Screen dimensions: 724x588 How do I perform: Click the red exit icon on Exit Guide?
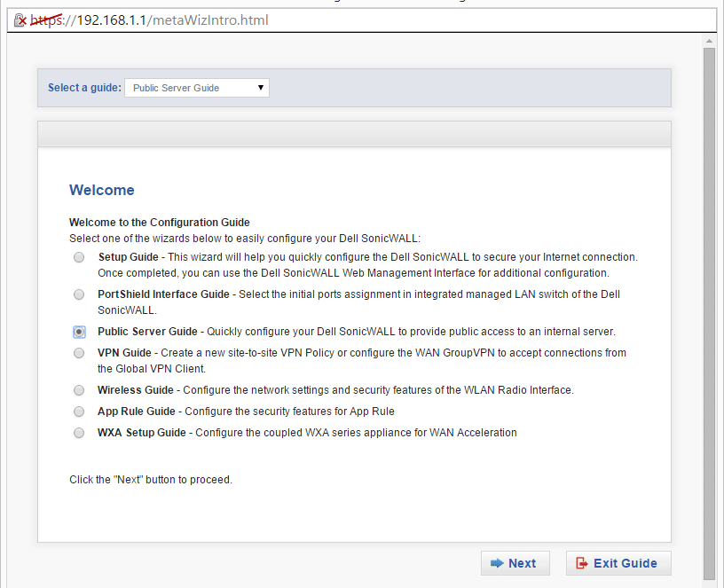[581, 563]
